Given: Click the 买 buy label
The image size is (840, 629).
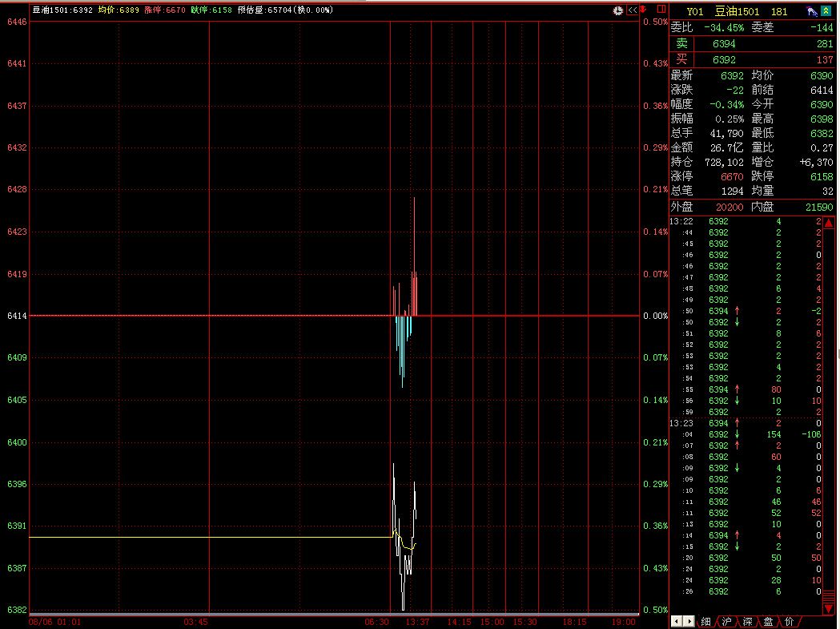Looking at the screenshot, I should click(681, 59).
